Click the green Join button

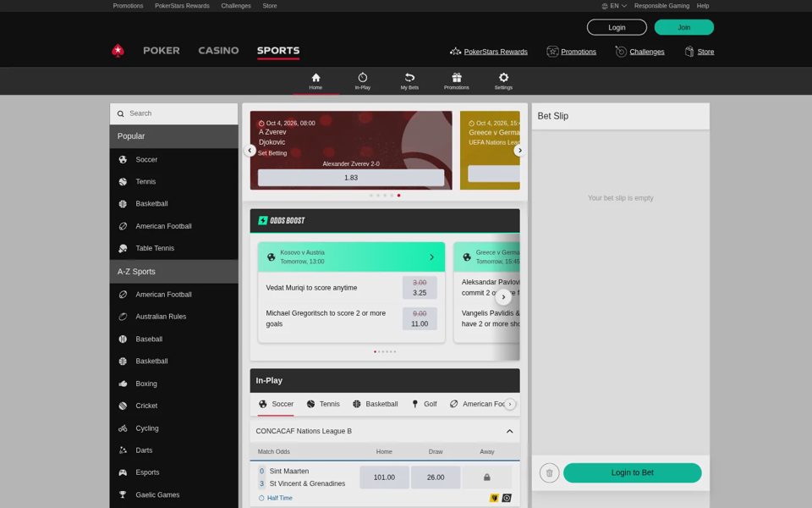[683, 27]
